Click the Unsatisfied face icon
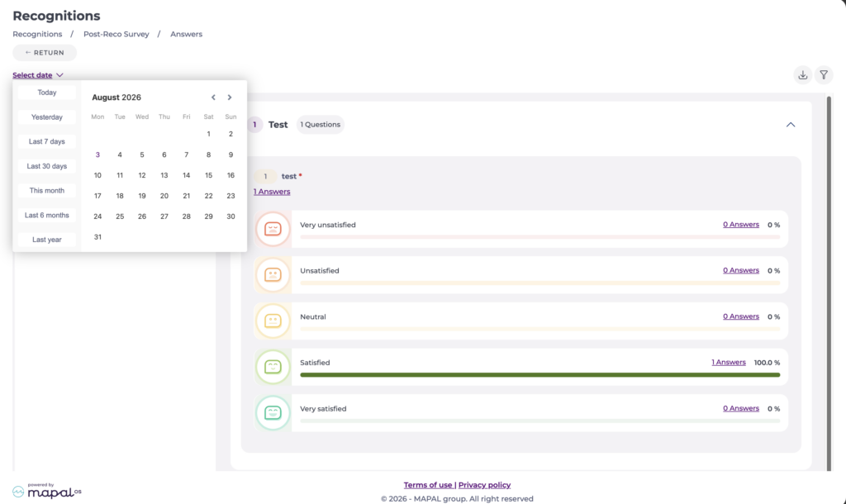This screenshot has height=504, width=846. (x=273, y=274)
